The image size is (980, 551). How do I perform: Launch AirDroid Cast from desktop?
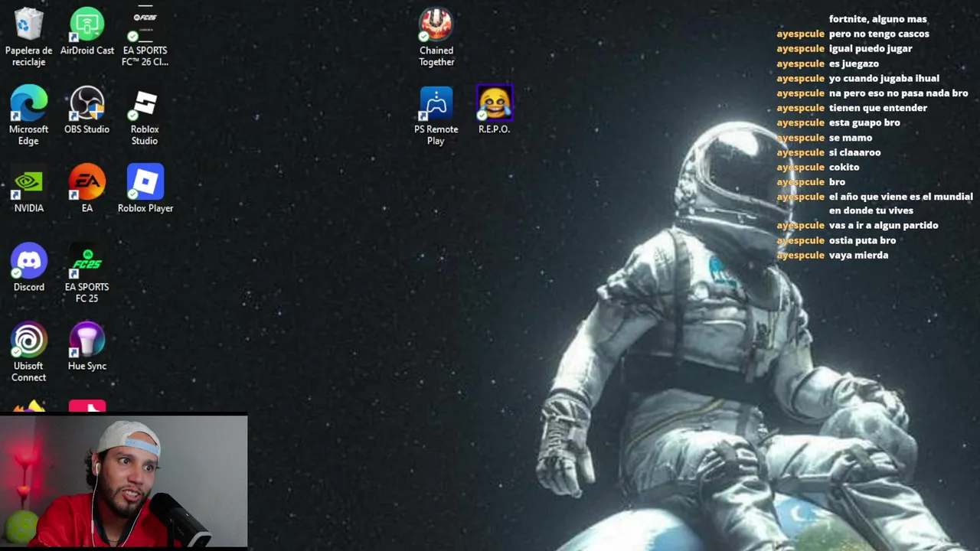[x=87, y=31]
